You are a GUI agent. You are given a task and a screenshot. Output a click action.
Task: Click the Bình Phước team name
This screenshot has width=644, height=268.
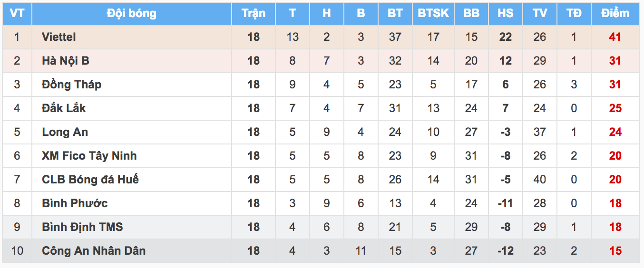click(75, 203)
